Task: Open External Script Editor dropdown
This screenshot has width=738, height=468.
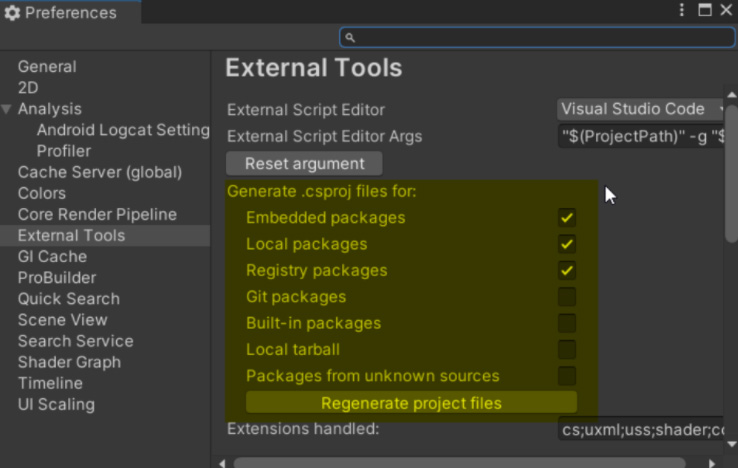Action: pos(642,109)
